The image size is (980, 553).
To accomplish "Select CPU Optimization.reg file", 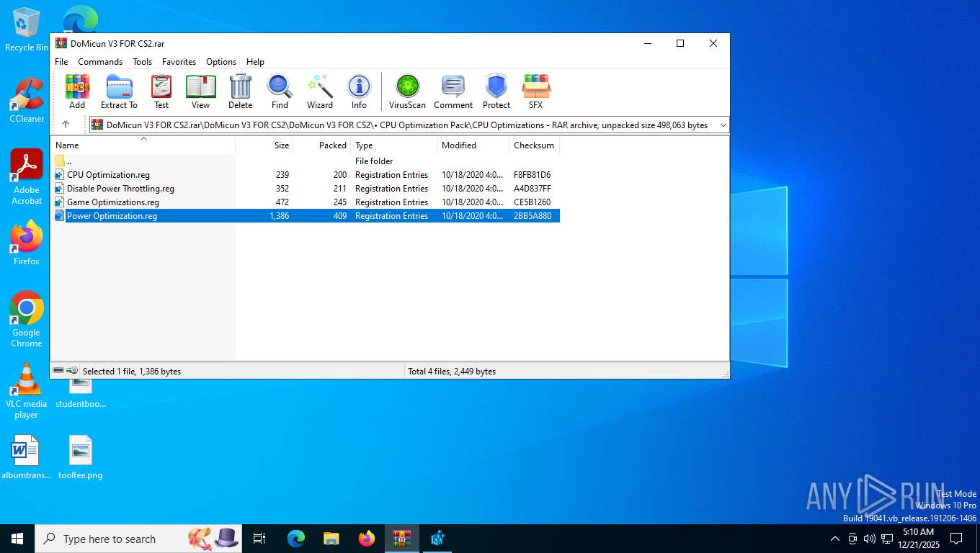I will (x=306, y=175).
